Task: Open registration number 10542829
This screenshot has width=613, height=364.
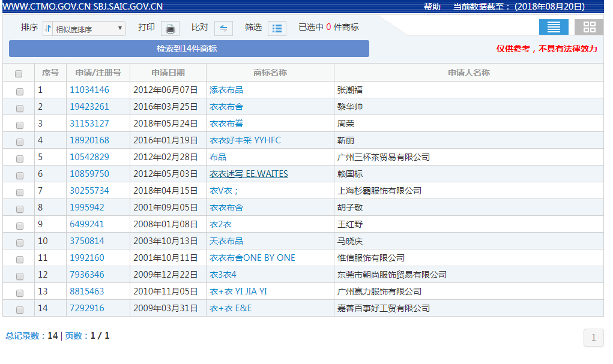Action: (89, 157)
